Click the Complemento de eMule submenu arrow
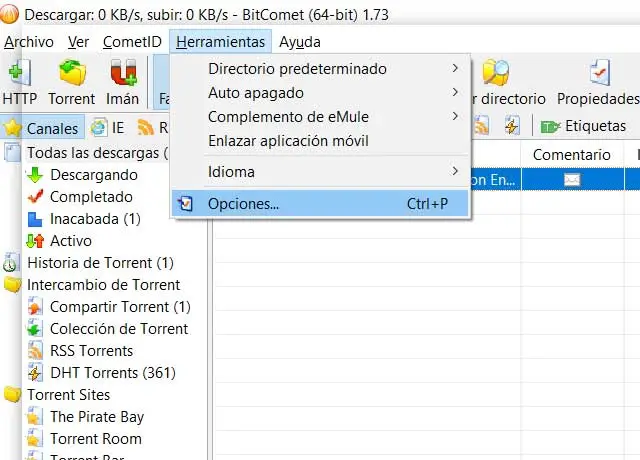The height and width of the screenshot is (460, 640). pyautogui.click(x=455, y=116)
